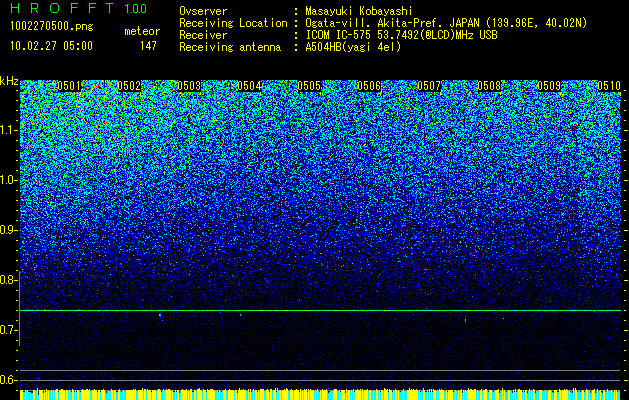The image size is (629, 400).
Task: Click the 0.6 frequency axis label
Action: pyautogui.click(x=9, y=380)
